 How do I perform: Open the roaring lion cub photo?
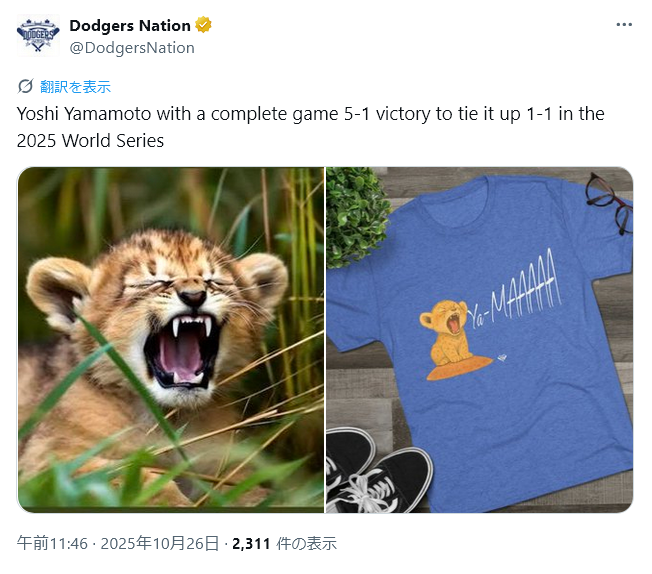(x=170, y=340)
